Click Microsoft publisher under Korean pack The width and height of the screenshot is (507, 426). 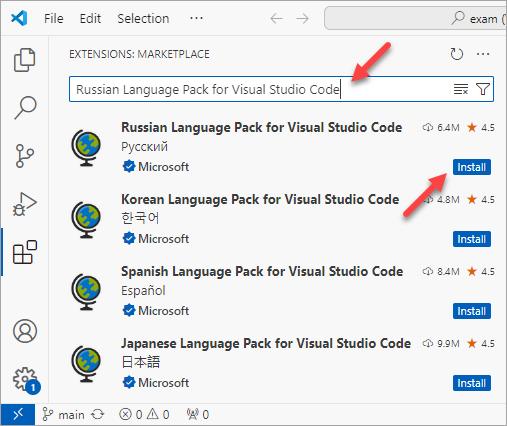coord(163,239)
